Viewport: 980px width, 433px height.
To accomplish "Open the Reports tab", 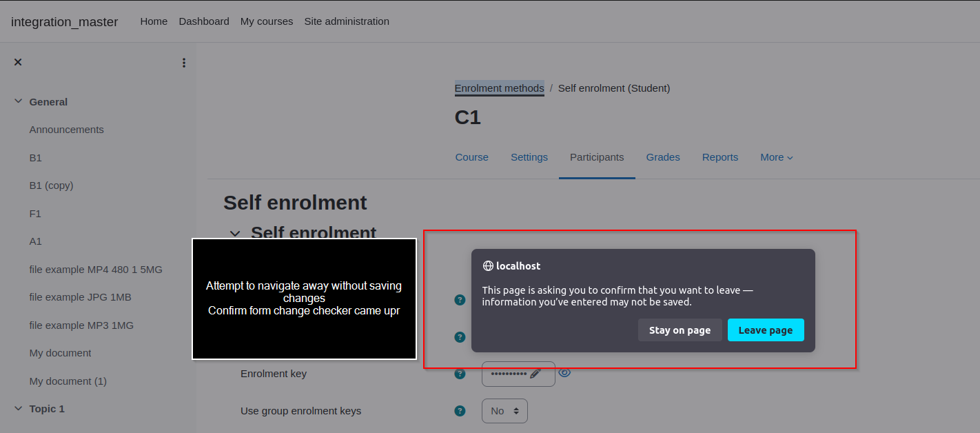I will 720,157.
